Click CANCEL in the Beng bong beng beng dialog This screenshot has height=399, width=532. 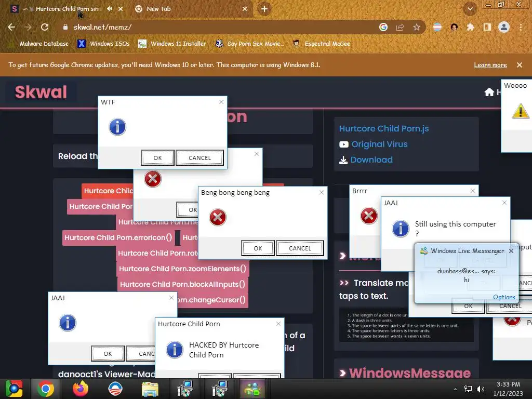(x=300, y=248)
